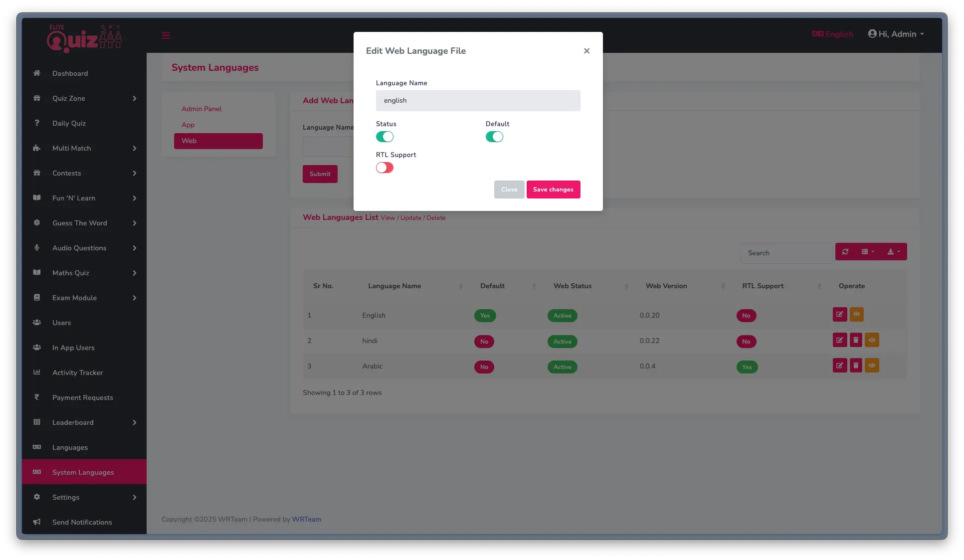Toggle the Default language switch

494,137
